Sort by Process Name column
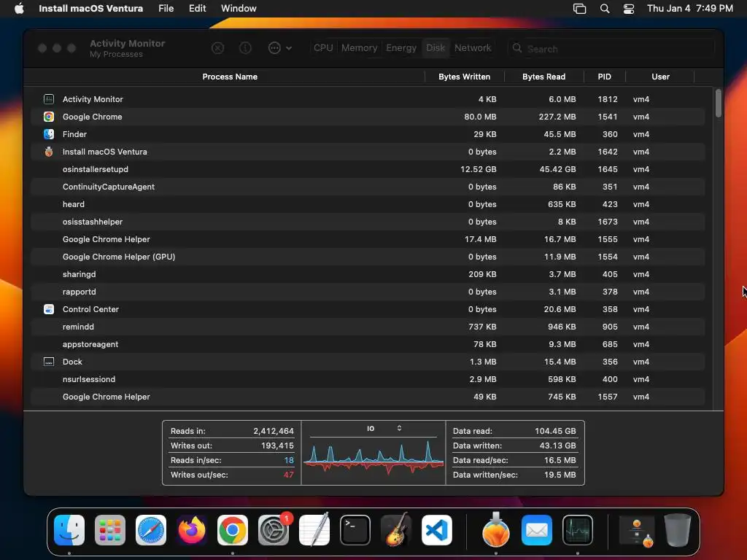The width and height of the screenshot is (747, 560). [x=230, y=77]
